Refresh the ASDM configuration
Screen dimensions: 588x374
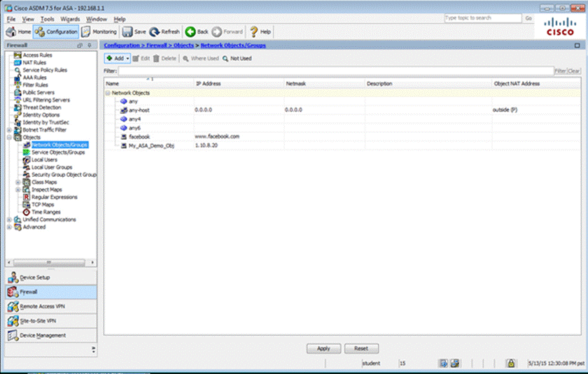coord(165,31)
